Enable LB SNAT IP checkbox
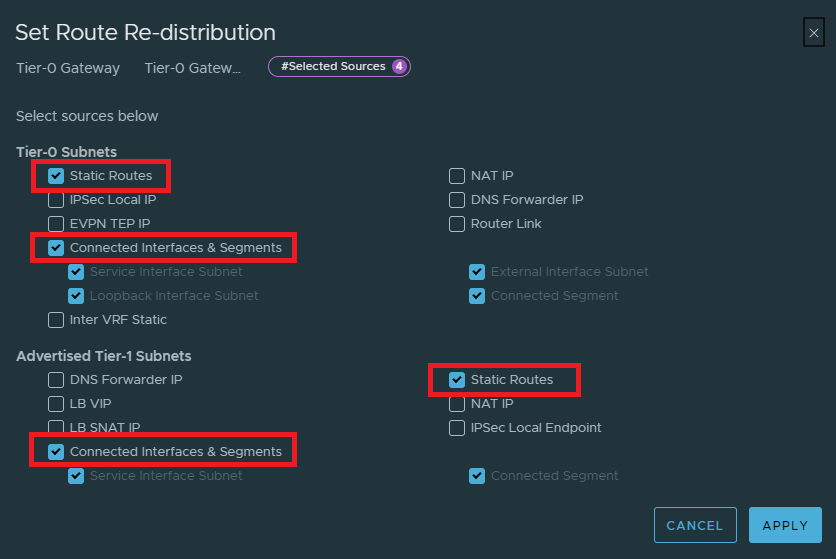This screenshot has width=836, height=559. tap(56, 428)
